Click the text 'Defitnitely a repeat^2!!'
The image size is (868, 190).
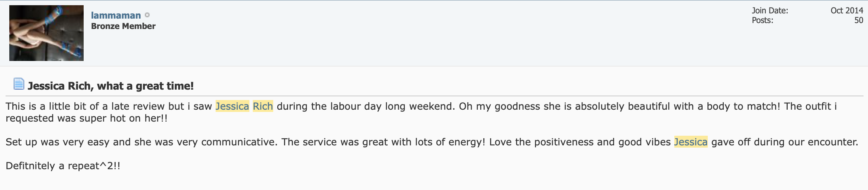[63, 166]
